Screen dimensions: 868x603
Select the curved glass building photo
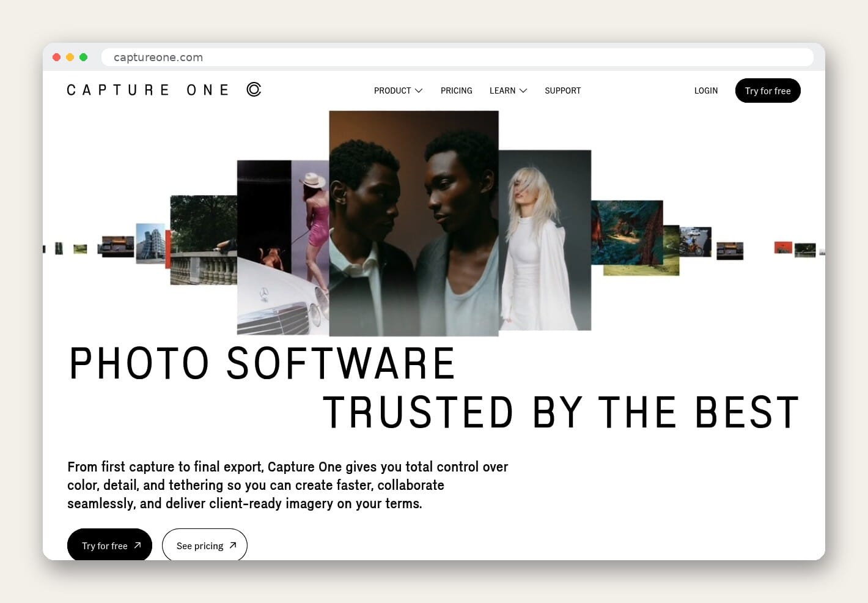(150, 243)
